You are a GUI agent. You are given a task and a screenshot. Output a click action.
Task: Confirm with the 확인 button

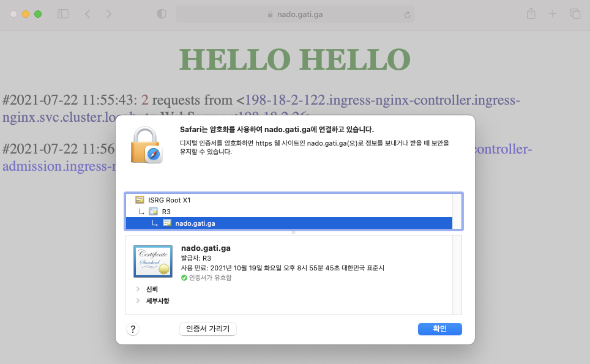[440, 329]
